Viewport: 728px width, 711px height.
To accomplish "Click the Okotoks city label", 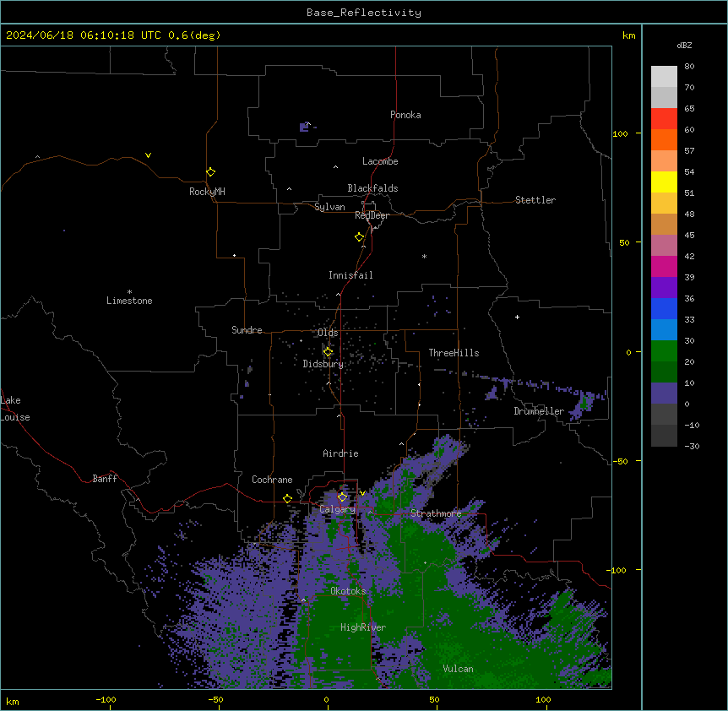I will pyautogui.click(x=348, y=591).
